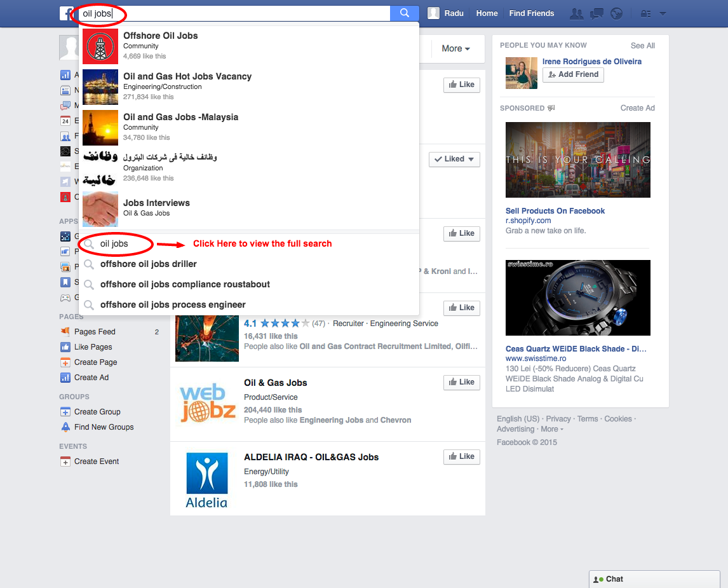Image resolution: width=728 pixels, height=588 pixels.
Task: Click the Create Ad link in Sponsored
Action: pos(637,108)
